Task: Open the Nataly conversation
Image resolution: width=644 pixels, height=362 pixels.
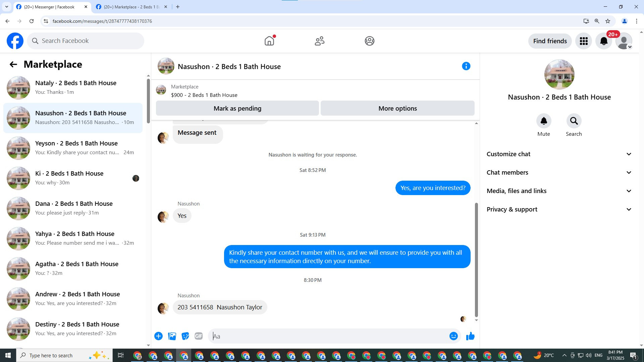Action: coord(73,88)
